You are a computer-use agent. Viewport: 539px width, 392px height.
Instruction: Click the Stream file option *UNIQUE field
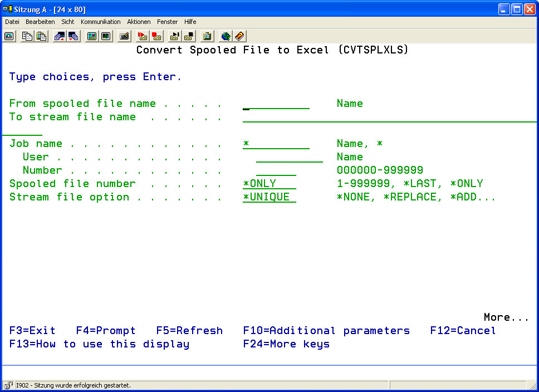pyautogui.click(x=269, y=197)
